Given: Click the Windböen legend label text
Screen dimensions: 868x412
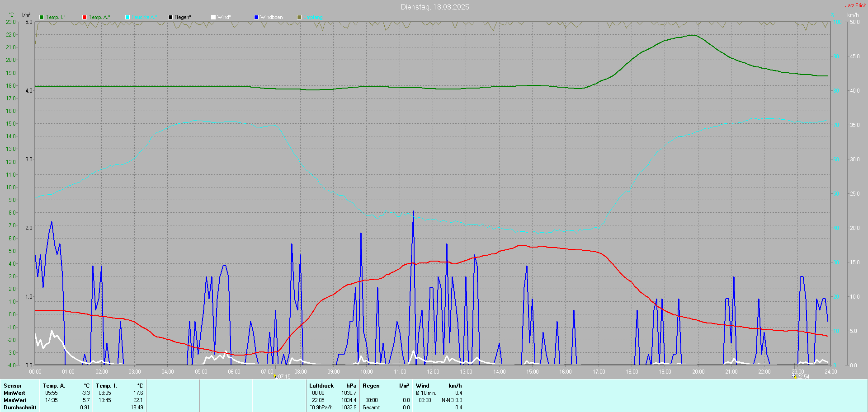Looking at the screenshot, I should click(271, 17).
